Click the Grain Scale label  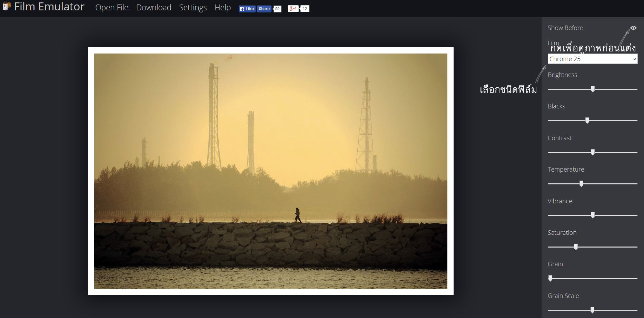(563, 296)
